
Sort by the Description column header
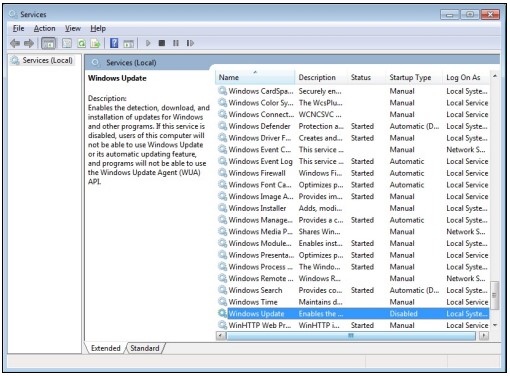point(321,77)
